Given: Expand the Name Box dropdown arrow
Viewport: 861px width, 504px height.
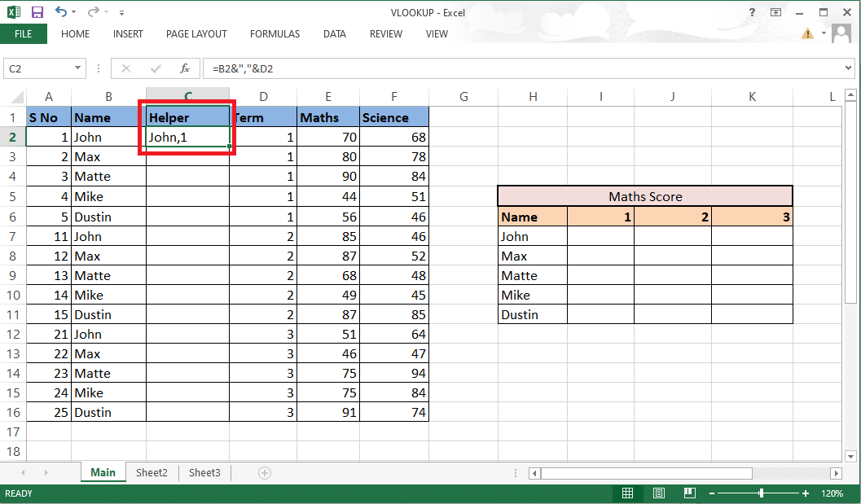Looking at the screenshot, I should [78, 68].
